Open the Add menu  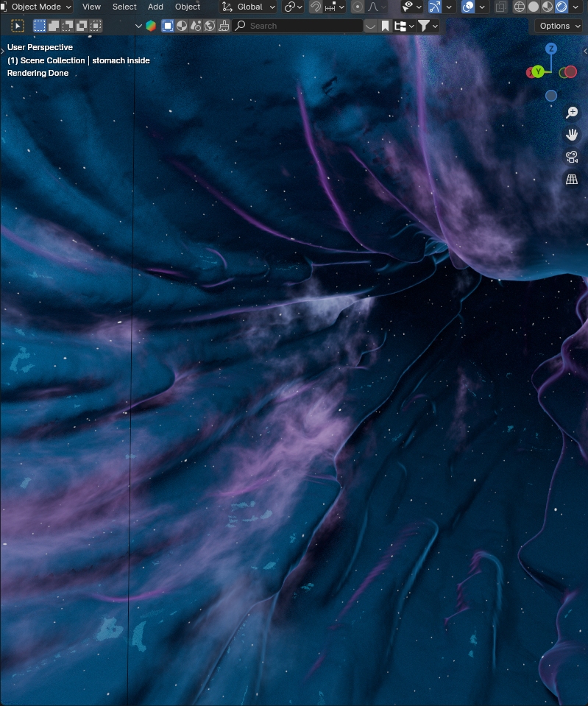[x=155, y=7]
